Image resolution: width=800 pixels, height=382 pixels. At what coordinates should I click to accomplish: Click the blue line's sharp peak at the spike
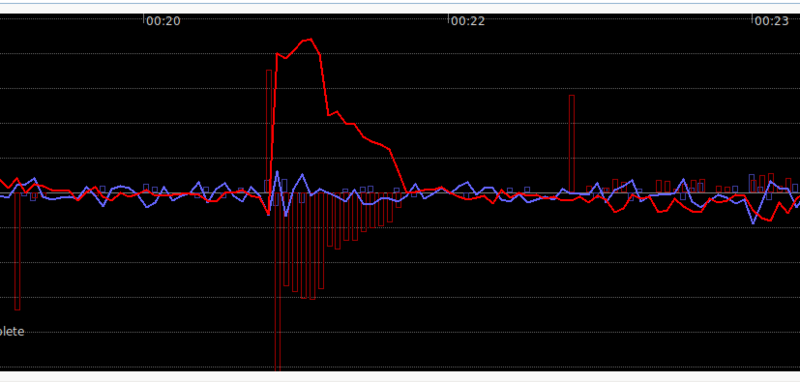277,172
